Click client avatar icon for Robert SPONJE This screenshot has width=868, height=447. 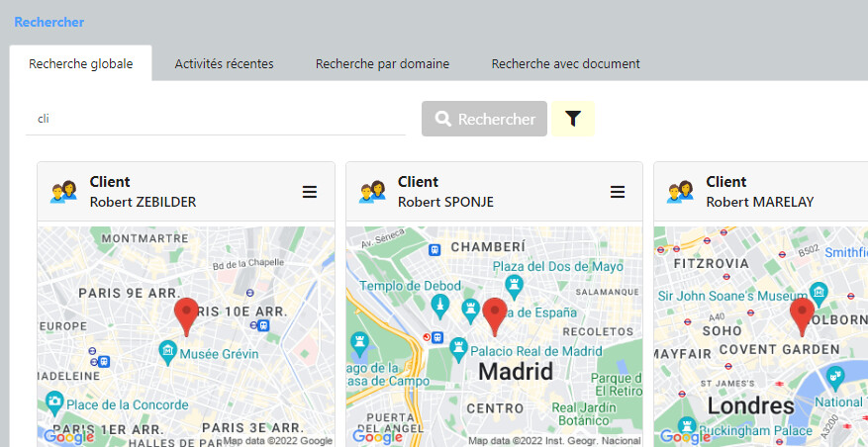pyautogui.click(x=371, y=192)
